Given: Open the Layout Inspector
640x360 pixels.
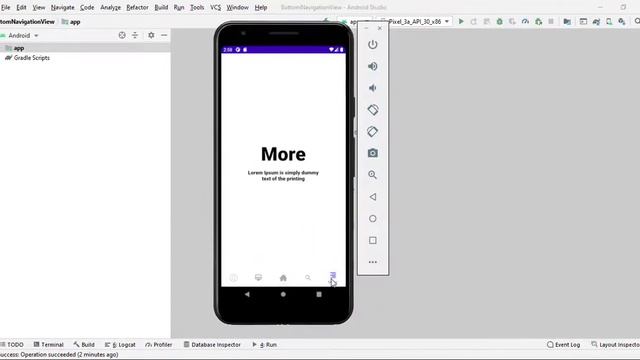Looking at the screenshot, I should pyautogui.click(x=616, y=345).
